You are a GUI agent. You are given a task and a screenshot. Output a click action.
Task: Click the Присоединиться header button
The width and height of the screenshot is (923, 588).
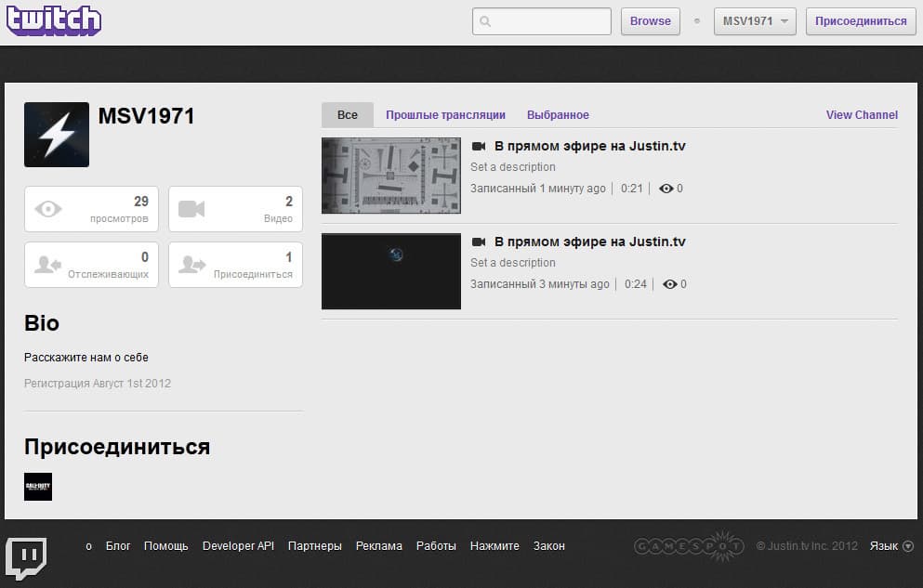pyautogui.click(x=861, y=21)
